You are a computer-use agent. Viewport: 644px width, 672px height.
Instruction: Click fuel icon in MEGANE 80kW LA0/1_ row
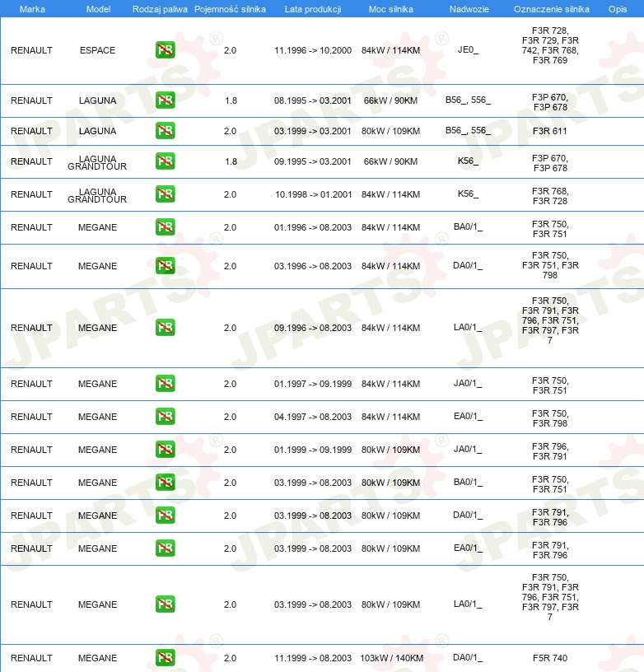click(x=165, y=604)
